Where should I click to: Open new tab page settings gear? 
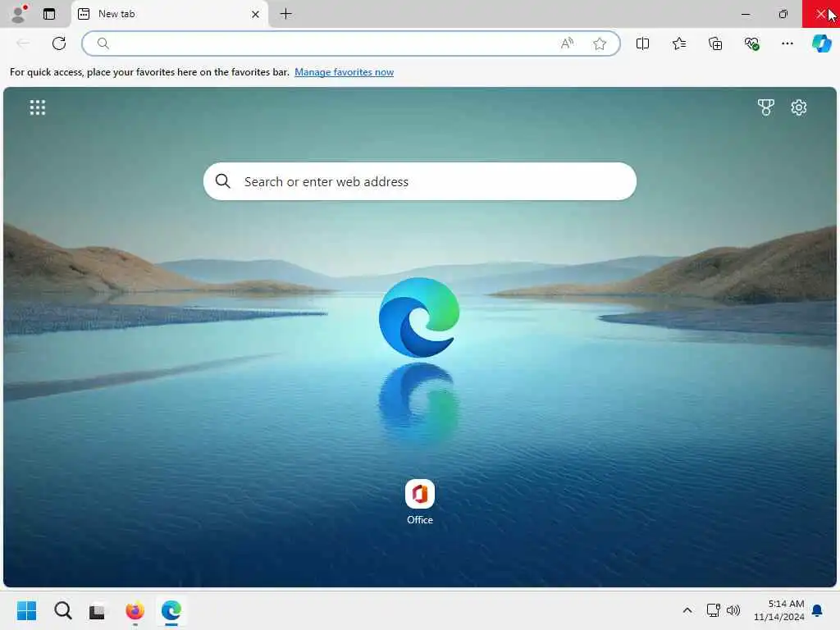798,107
